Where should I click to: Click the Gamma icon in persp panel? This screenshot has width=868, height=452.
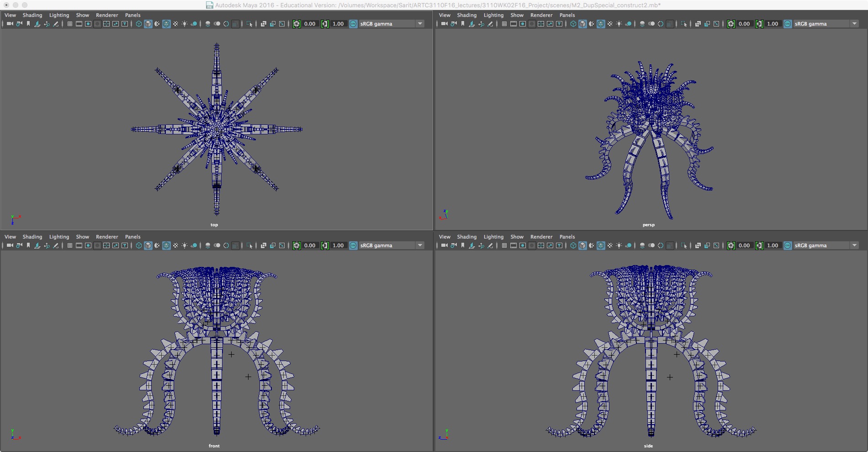759,24
